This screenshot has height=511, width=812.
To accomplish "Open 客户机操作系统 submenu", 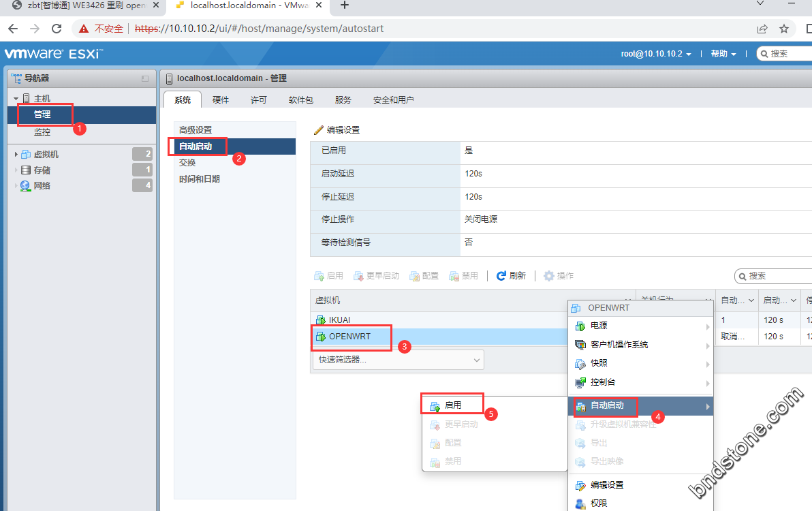I will pos(641,345).
